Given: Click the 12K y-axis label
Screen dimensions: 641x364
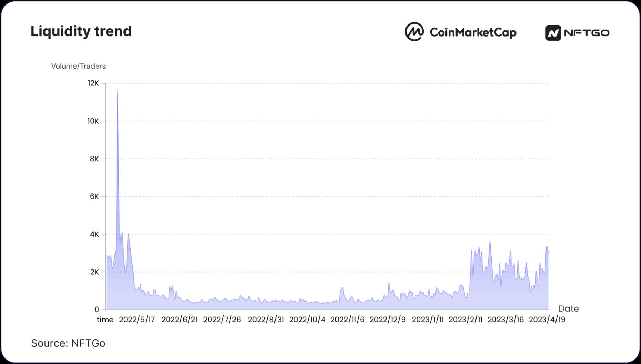Looking at the screenshot, I should (x=93, y=83).
